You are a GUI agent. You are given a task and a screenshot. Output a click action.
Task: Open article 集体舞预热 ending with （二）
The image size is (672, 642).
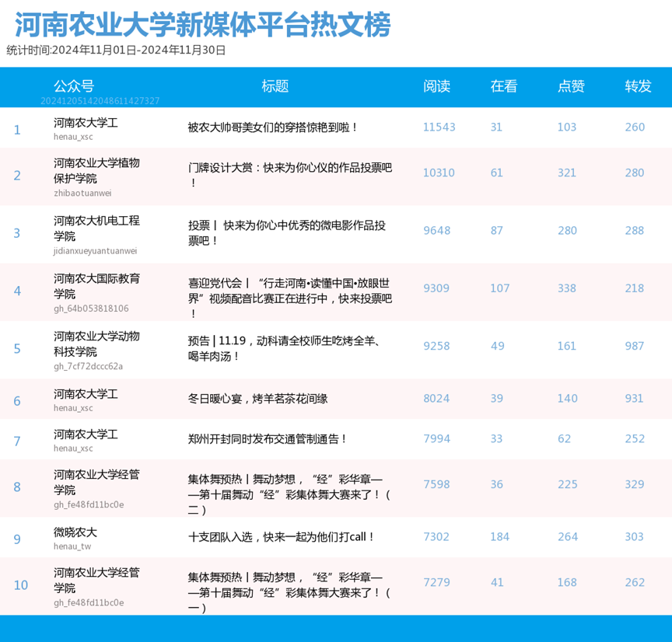coord(289,494)
